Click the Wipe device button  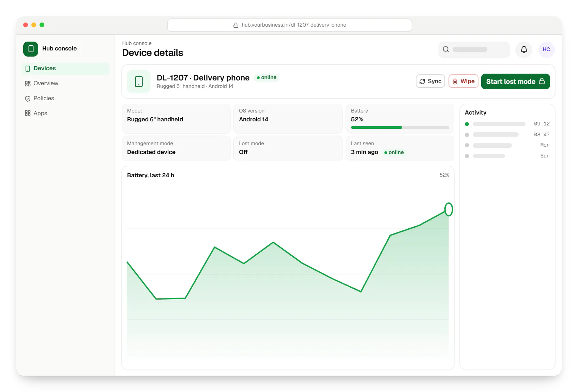click(463, 81)
